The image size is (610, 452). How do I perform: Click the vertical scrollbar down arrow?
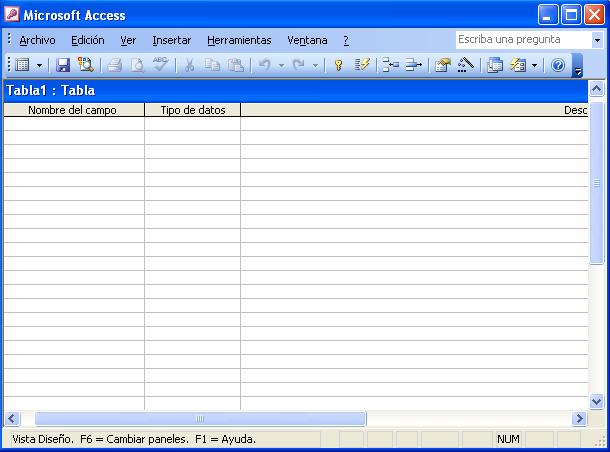(596, 401)
